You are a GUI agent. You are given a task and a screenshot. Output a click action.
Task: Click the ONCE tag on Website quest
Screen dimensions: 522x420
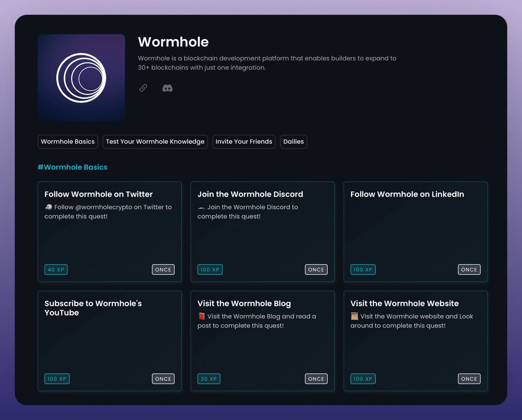(469, 379)
